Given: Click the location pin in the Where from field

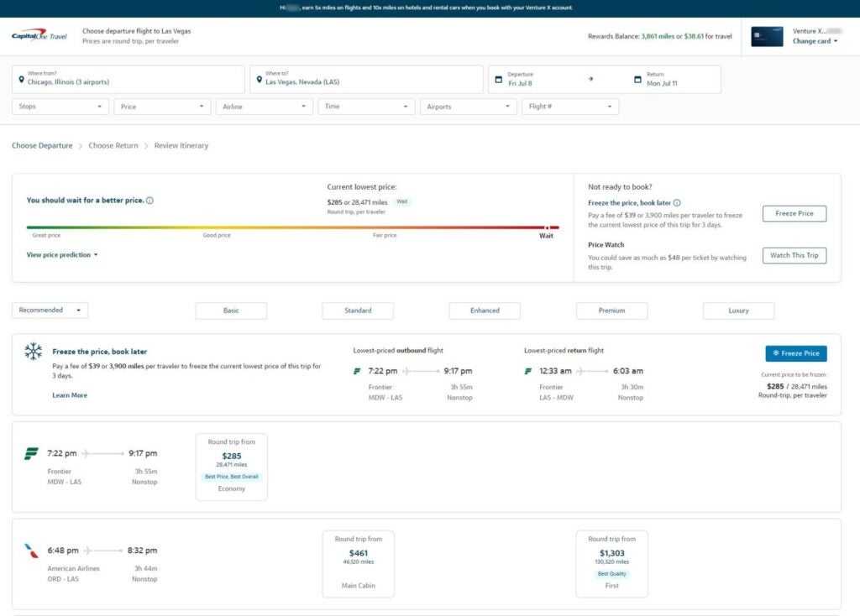Looking at the screenshot, I should click(22, 79).
